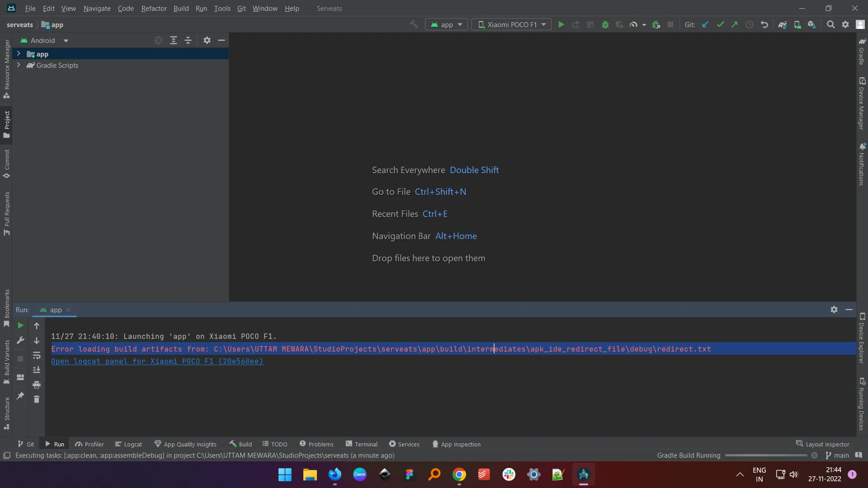The width and height of the screenshot is (868, 488).
Task: Click the Clear All trash icon in Run panel
Action: point(37,399)
